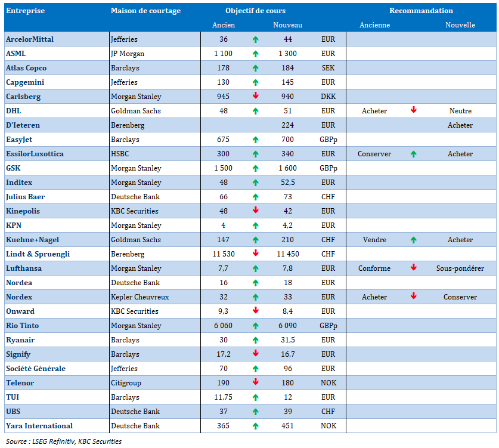Select the Entreprise column header

(25, 11)
